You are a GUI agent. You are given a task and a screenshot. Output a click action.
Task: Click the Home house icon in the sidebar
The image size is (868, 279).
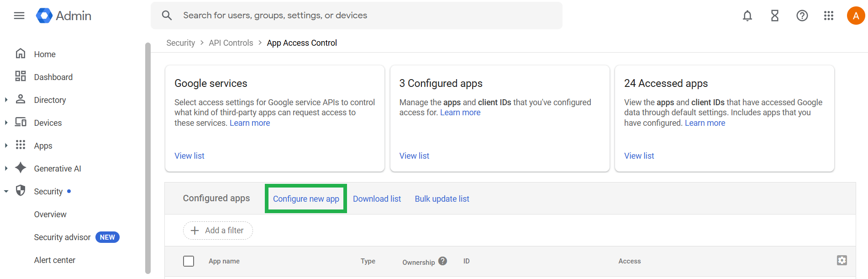pyautogui.click(x=21, y=54)
